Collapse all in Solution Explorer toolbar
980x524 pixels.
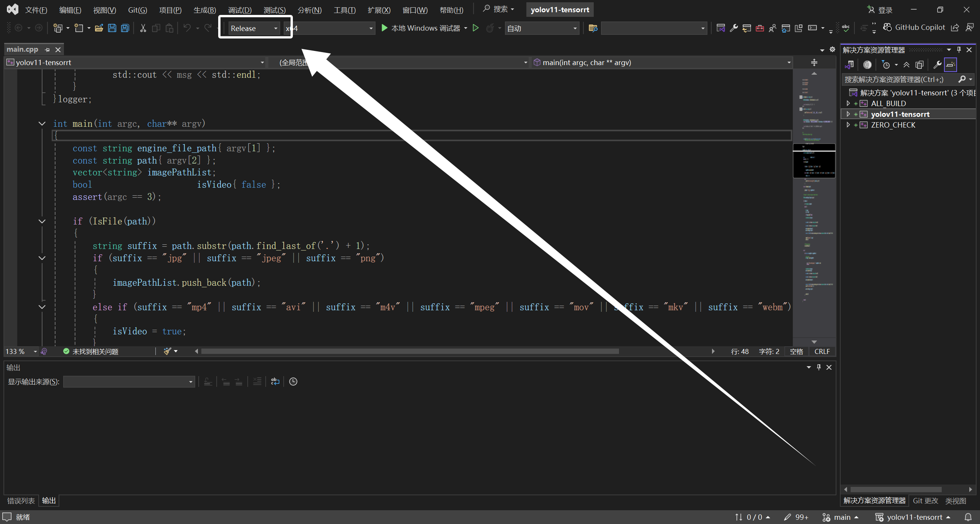coord(906,65)
